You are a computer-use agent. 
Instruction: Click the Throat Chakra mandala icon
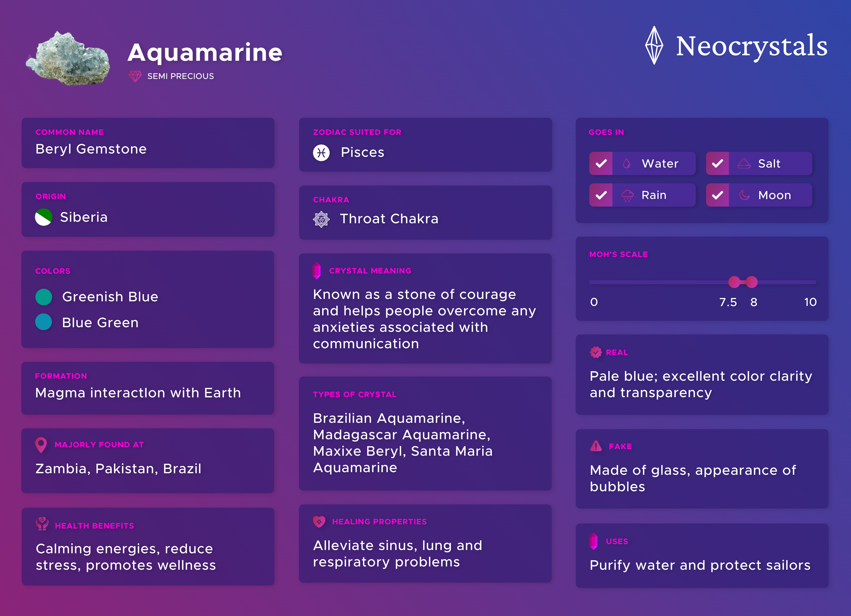click(321, 219)
